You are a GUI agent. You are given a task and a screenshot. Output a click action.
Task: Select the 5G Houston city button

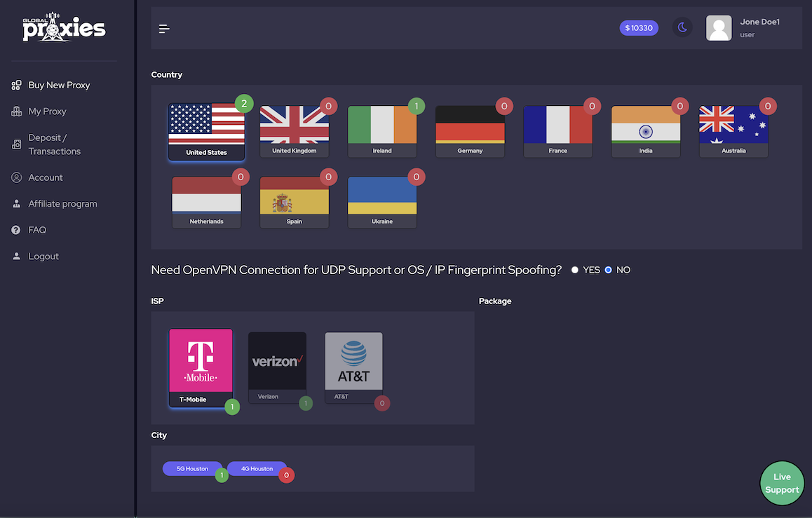[192, 468]
